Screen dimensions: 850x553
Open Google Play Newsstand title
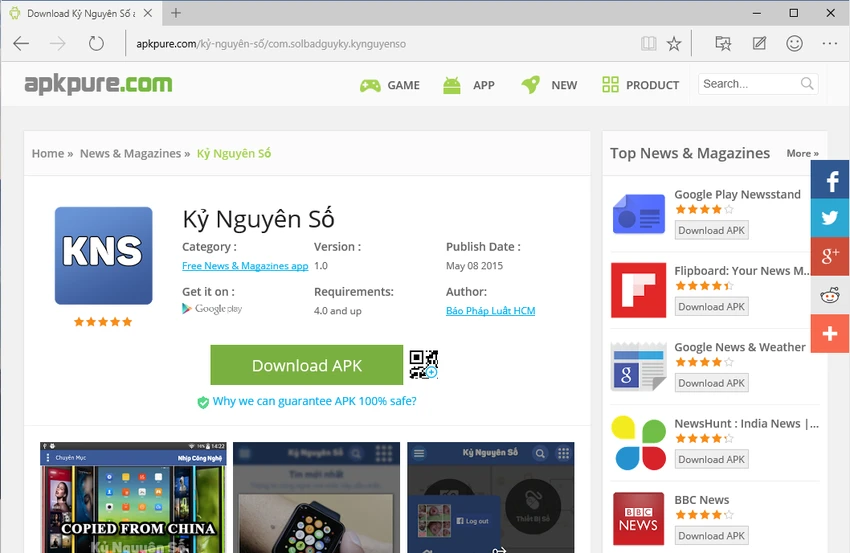point(737,194)
